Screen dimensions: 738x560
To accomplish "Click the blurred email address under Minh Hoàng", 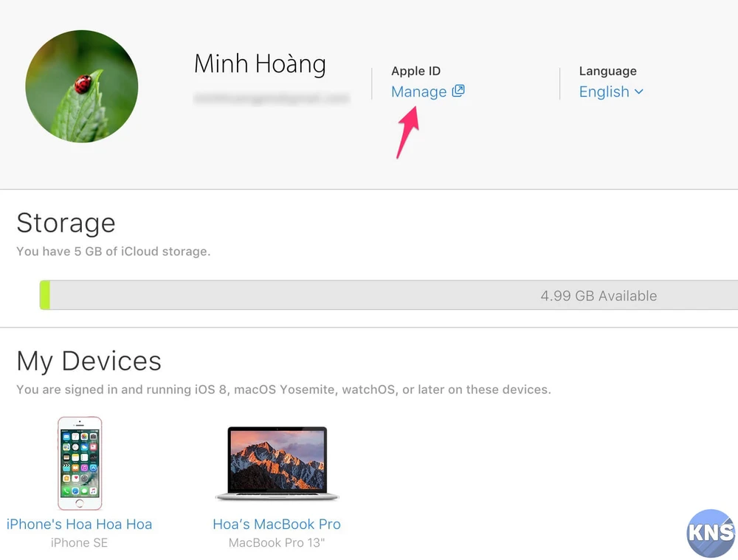I will tap(272, 97).
